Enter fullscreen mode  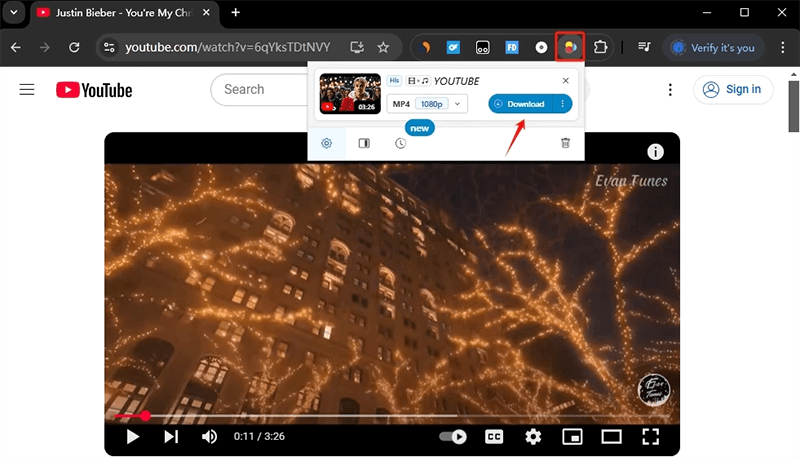(x=651, y=437)
